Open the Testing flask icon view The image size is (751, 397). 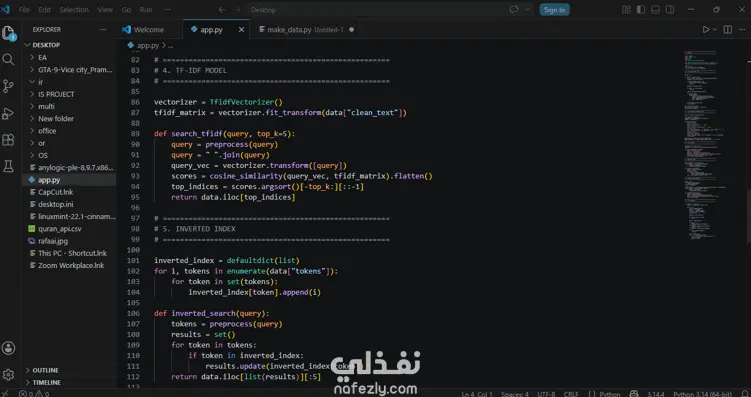[x=8, y=167]
